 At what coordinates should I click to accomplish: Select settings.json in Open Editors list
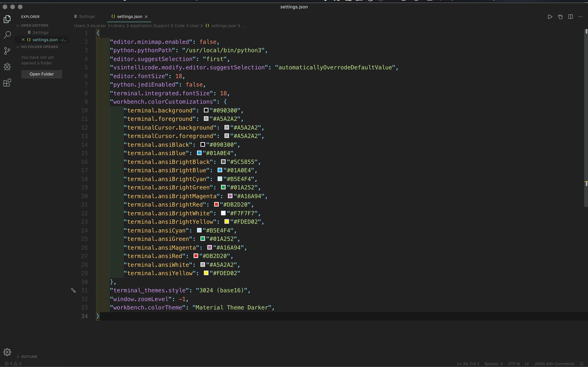(45, 40)
